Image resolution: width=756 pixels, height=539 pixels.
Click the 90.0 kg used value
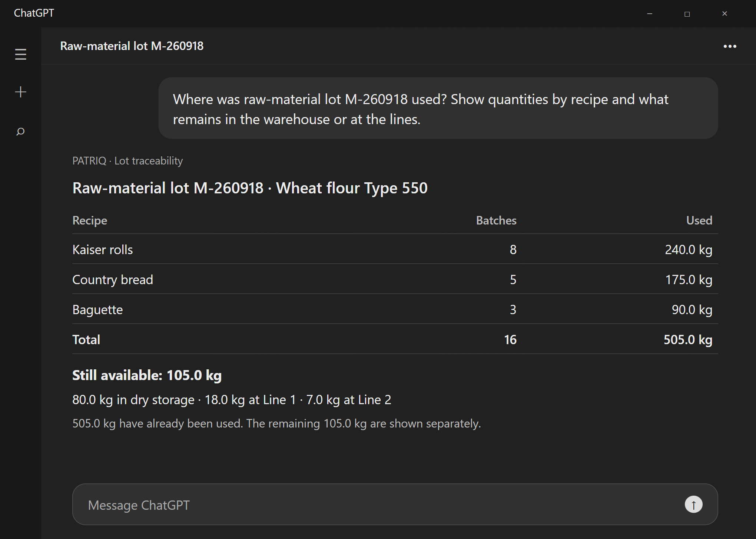coord(692,310)
